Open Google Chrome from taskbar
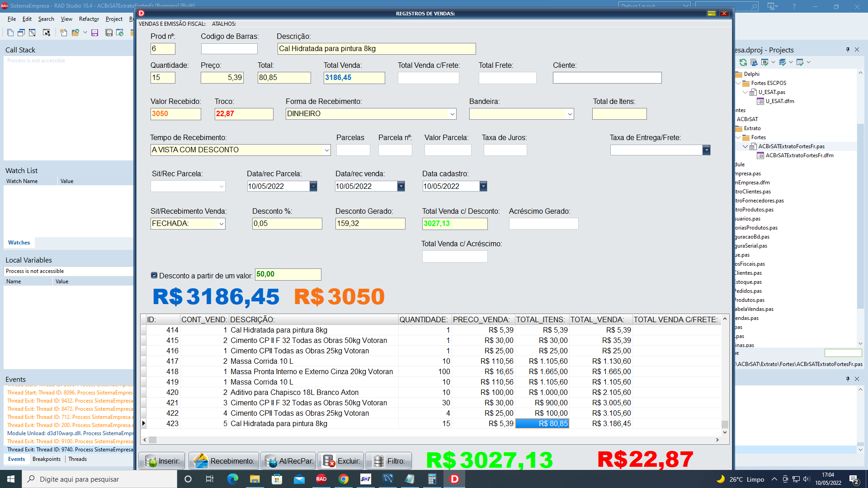 pyautogui.click(x=344, y=479)
